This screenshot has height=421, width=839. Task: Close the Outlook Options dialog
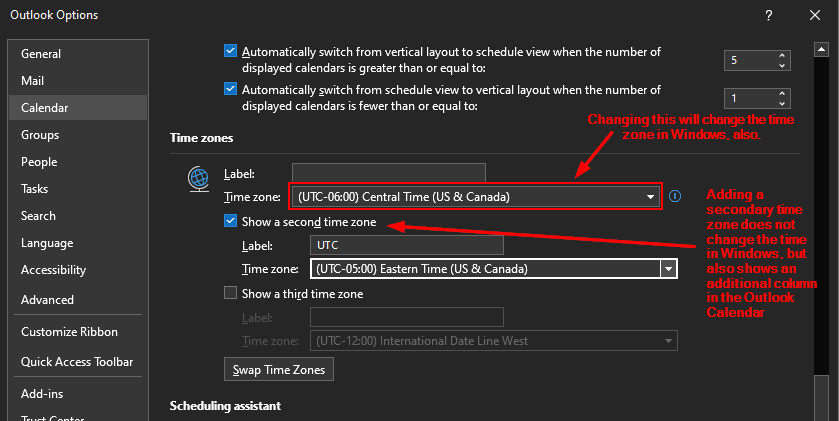click(812, 15)
